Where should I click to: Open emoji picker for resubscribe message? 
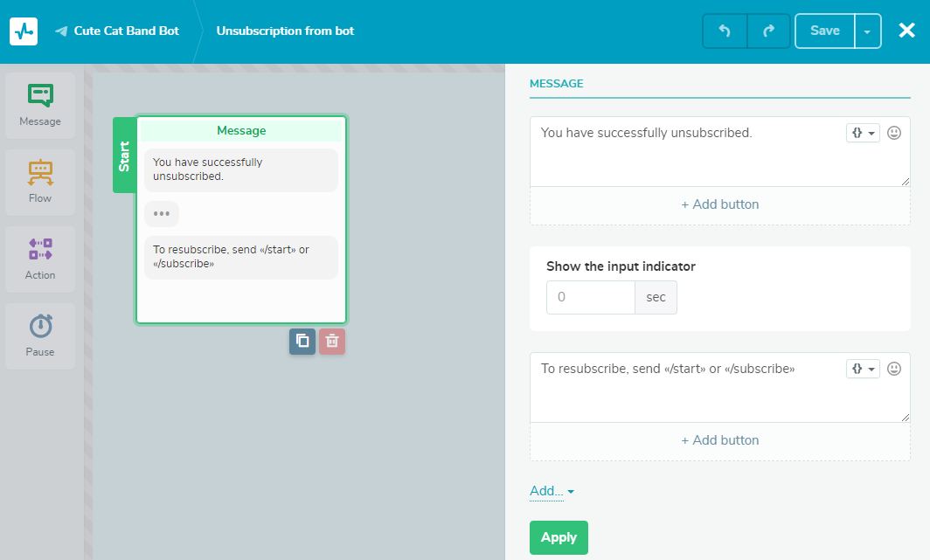pos(894,369)
